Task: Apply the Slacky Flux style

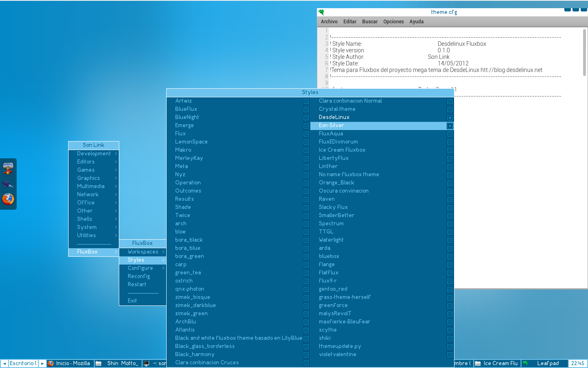Action: click(x=382, y=207)
